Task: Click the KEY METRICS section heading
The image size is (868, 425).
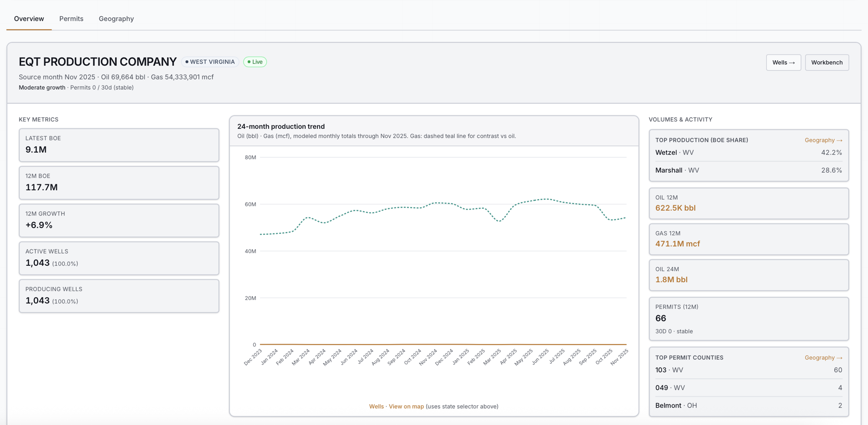Action: coord(39,120)
